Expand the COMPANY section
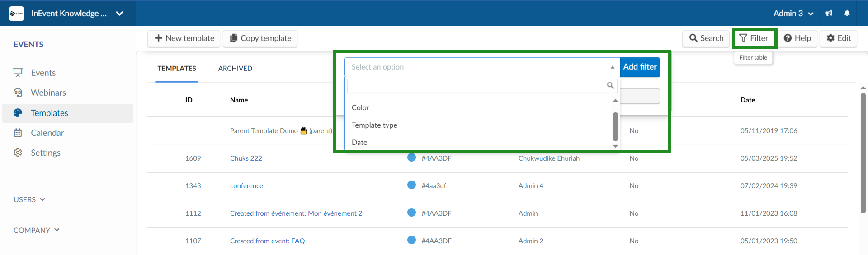This screenshot has height=255, width=868. 37,230
